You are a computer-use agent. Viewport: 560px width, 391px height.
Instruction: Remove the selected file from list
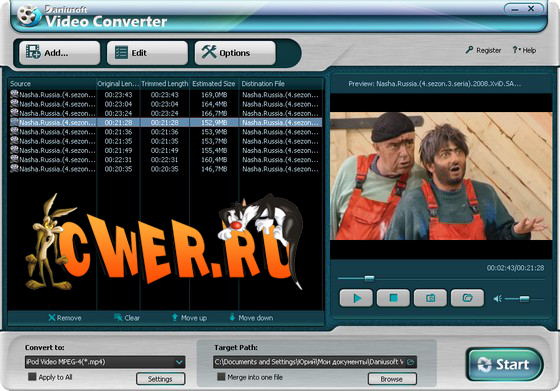[65, 318]
